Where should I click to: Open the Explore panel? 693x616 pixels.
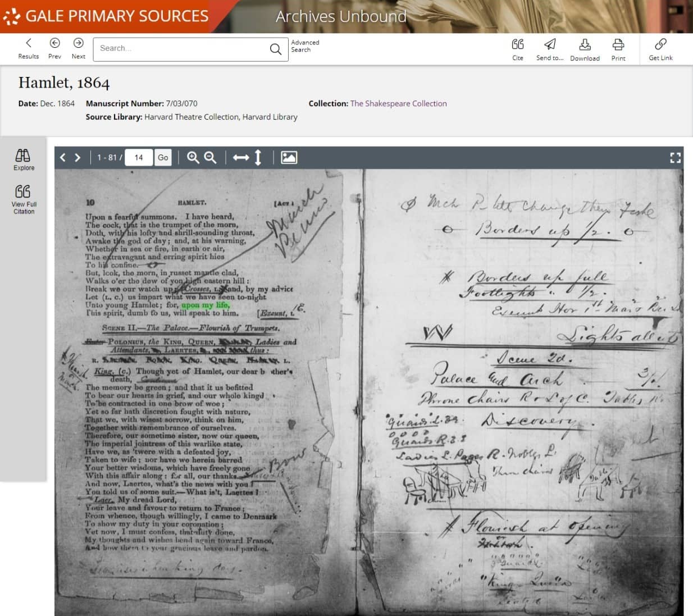pos(24,160)
